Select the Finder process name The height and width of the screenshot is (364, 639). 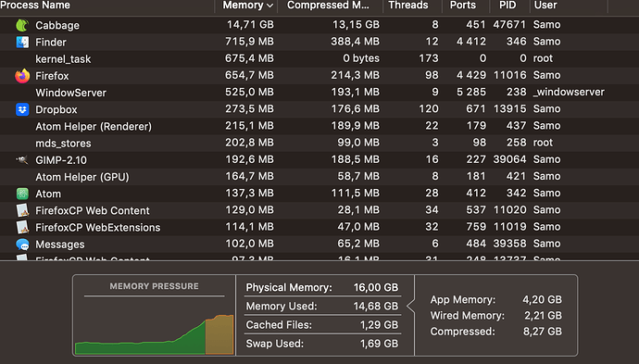point(51,43)
